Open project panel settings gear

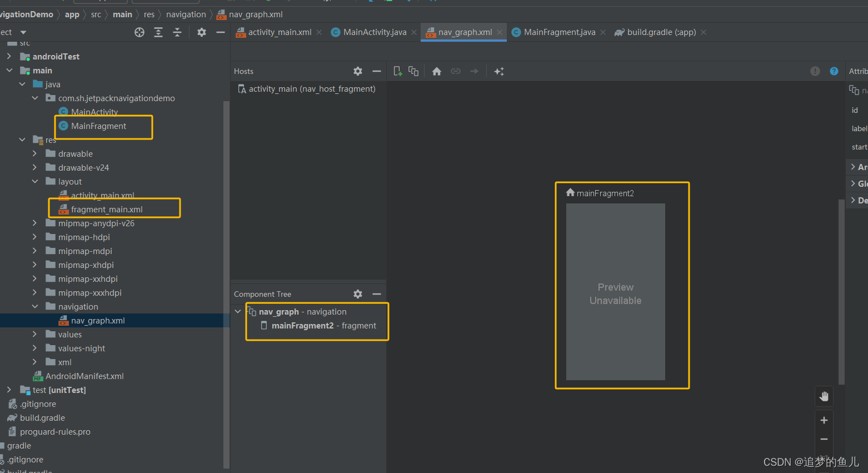click(202, 32)
